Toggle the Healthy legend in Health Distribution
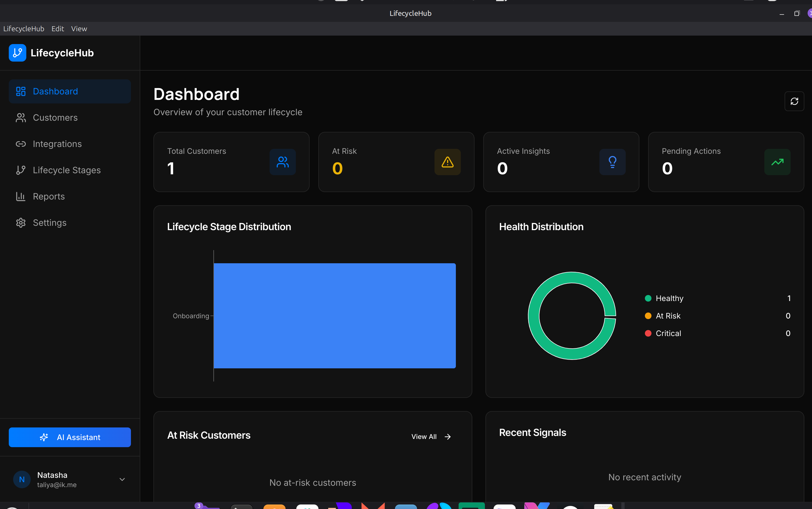This screenshot has width=812, height=509. point(669,298)
